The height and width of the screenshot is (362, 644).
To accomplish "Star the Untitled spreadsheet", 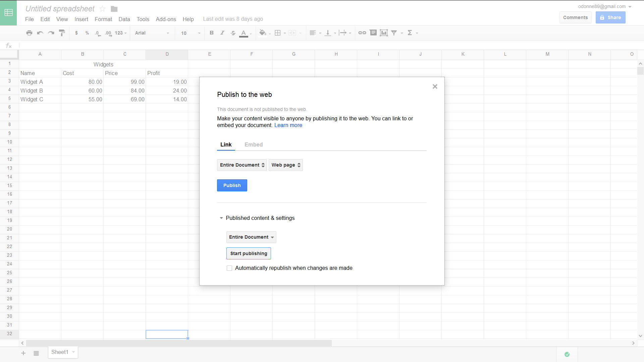I will pyautogui.click(x=103, y=9).
